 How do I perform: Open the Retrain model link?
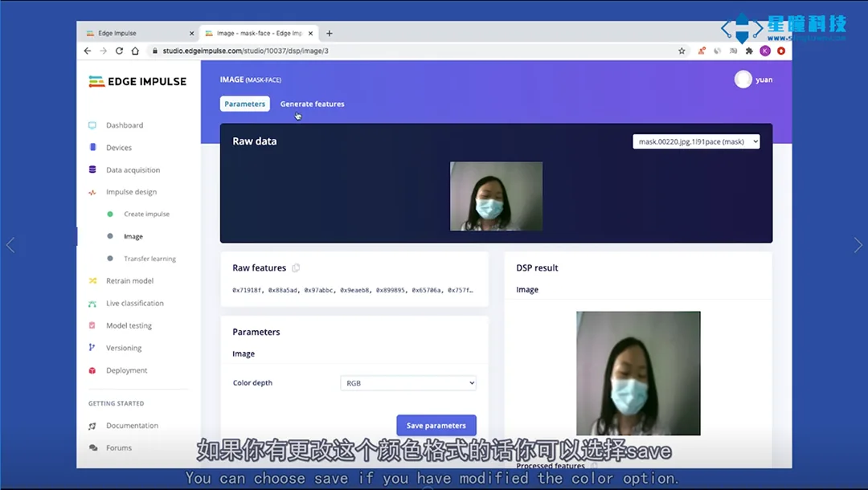coord(129,281)
